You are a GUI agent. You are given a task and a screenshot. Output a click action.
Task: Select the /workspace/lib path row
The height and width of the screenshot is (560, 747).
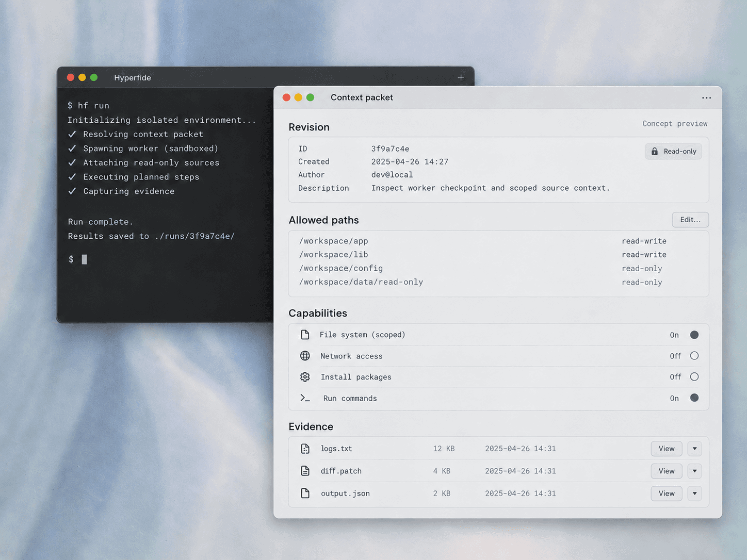tap(498, 255)
